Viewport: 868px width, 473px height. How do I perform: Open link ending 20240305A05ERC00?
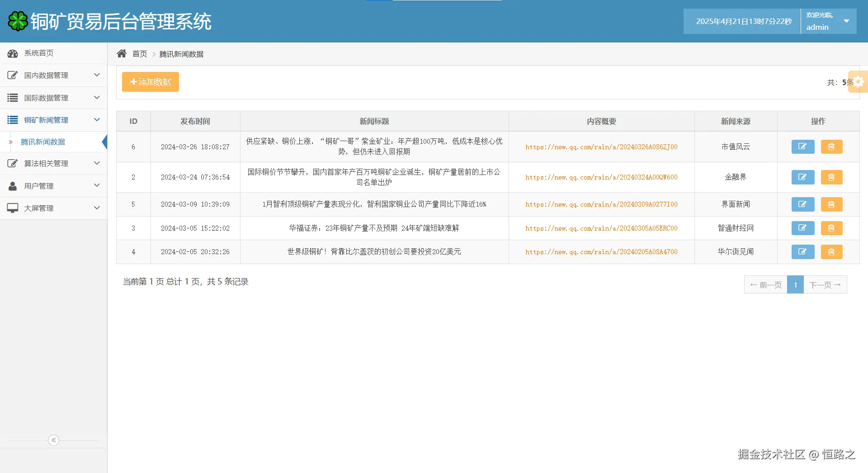pos(601,228)
